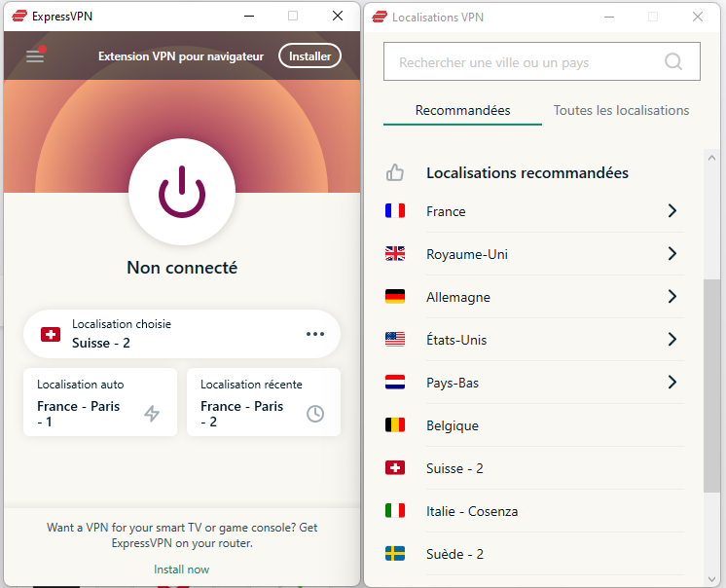Screen dimensions: 726x588
Task: Click the Netherlands flag icon
Action: coord(395,382)
